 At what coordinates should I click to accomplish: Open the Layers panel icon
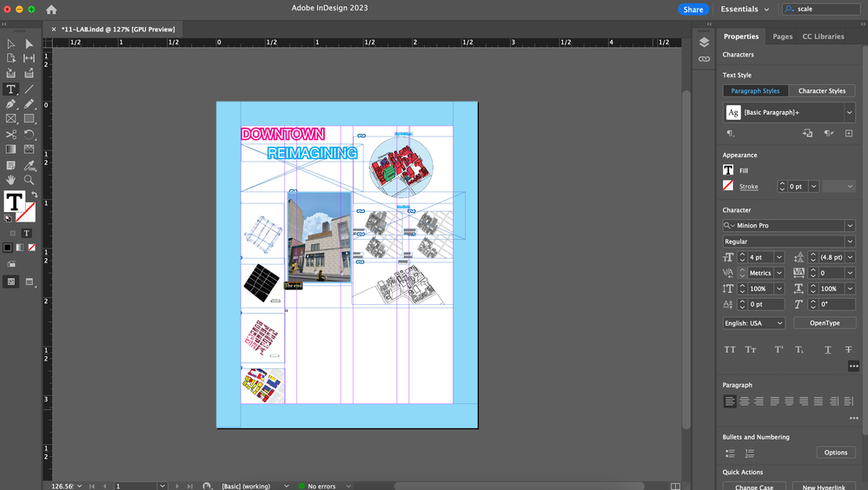click(704, 43)
